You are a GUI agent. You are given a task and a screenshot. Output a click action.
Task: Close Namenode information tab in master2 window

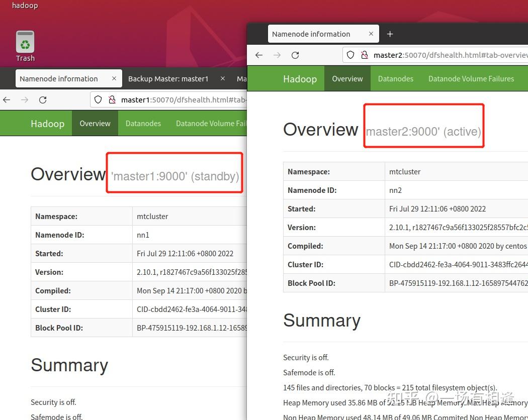(371, 34)
